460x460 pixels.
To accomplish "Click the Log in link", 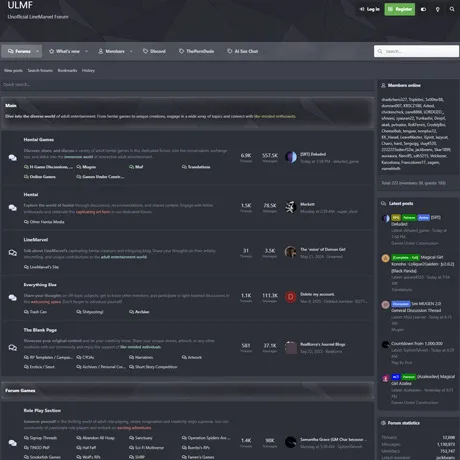I will pos(370,9).
